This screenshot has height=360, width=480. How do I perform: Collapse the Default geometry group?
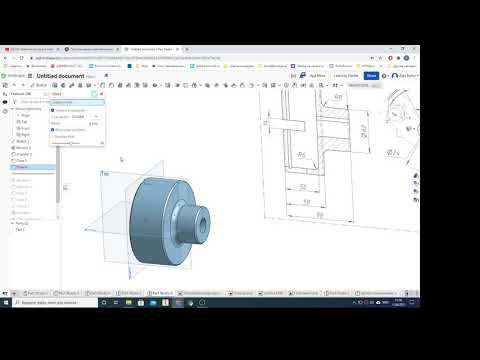[13, 109]
